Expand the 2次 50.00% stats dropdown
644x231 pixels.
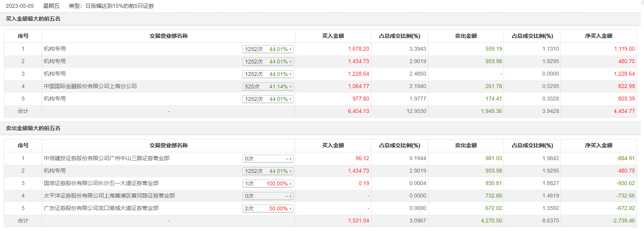(268, 208)
